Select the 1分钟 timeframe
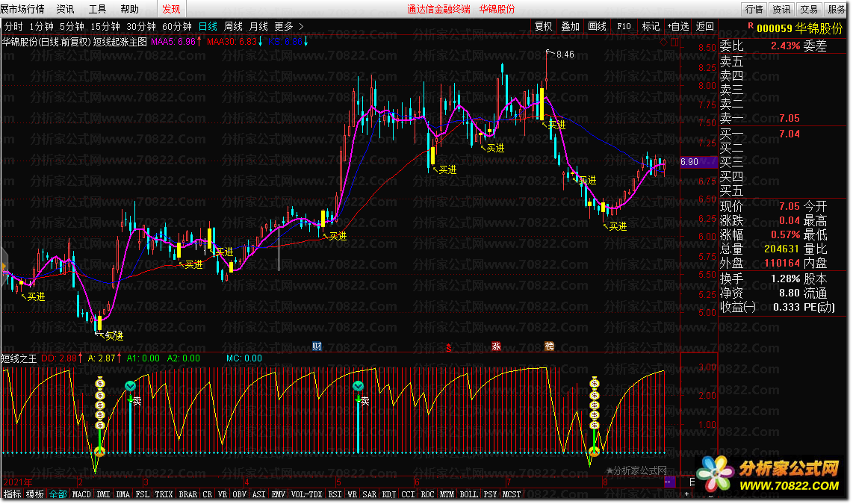 (x=41, y=26)
